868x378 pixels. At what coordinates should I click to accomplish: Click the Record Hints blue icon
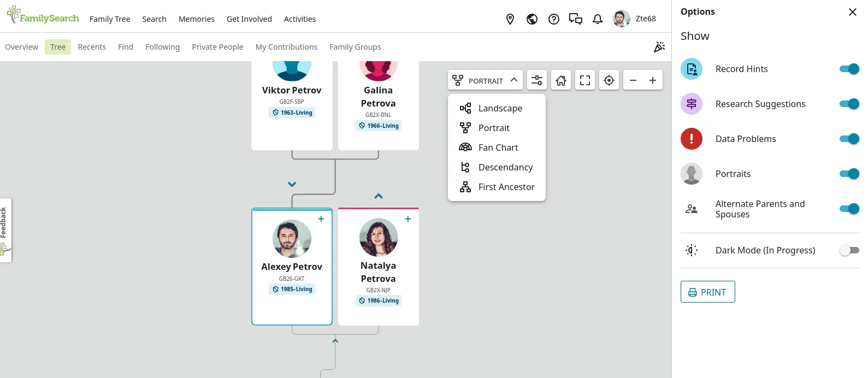[x=692, y=69]
